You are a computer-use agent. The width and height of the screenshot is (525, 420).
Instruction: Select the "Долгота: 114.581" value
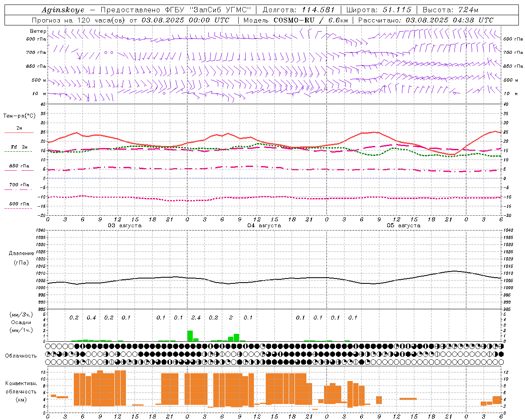tap(299, 10)
